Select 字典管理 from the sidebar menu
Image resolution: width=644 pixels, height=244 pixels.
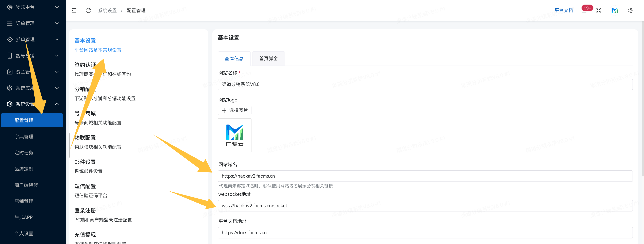coord(24,136)
